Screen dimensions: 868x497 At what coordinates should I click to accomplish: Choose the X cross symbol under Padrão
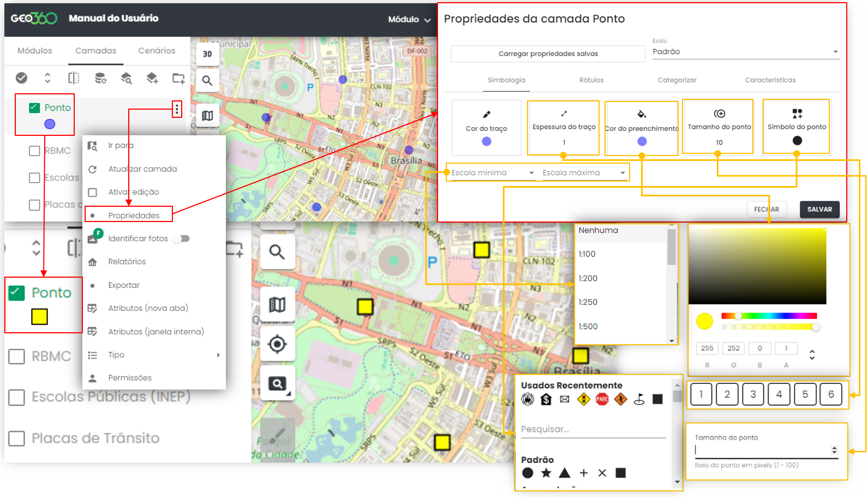(602, 473)
